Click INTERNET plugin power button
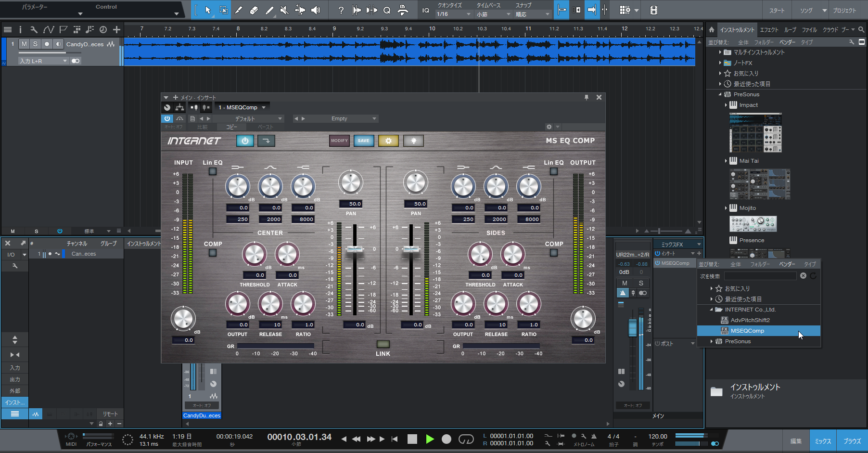Image resolution: width=868 pixels, height=453 pixels. (x=245, y=141)
